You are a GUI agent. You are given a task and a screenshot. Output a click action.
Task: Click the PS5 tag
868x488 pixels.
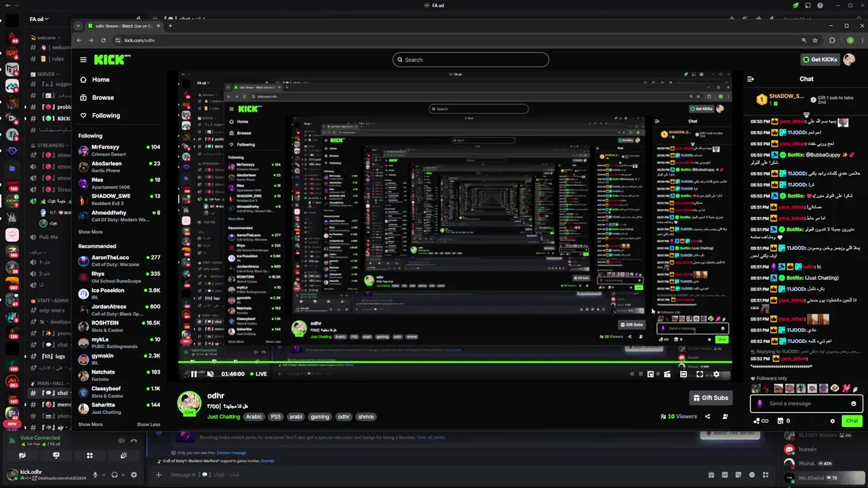tap(275, 417)
